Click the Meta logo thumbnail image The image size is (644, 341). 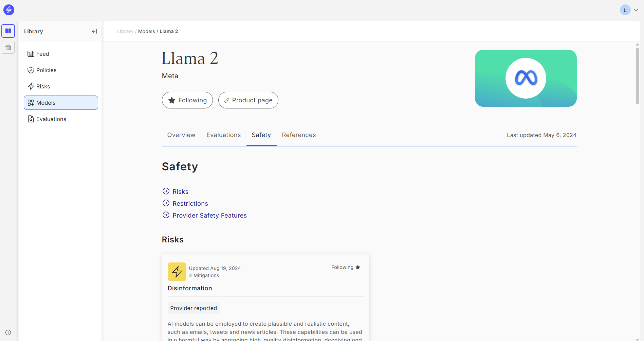click(x=526, y=78)
